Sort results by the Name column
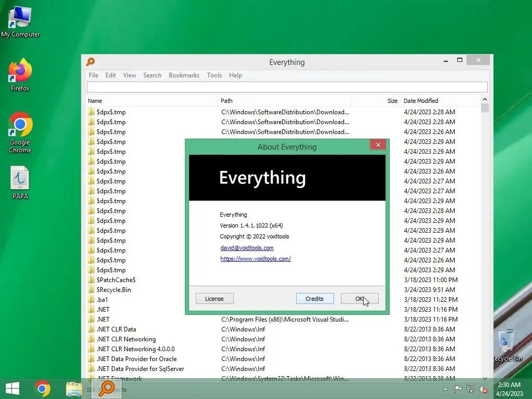 point(152,101)
